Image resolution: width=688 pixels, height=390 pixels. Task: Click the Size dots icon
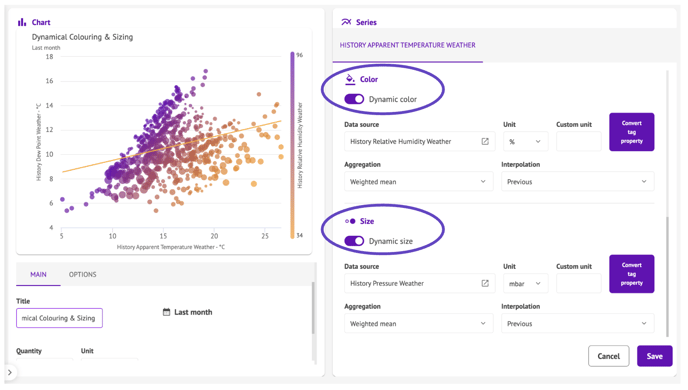point(350,221)
